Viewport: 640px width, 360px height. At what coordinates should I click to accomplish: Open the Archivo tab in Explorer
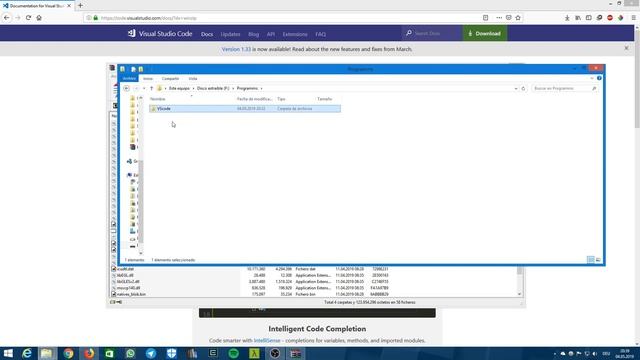coord(129,78)
